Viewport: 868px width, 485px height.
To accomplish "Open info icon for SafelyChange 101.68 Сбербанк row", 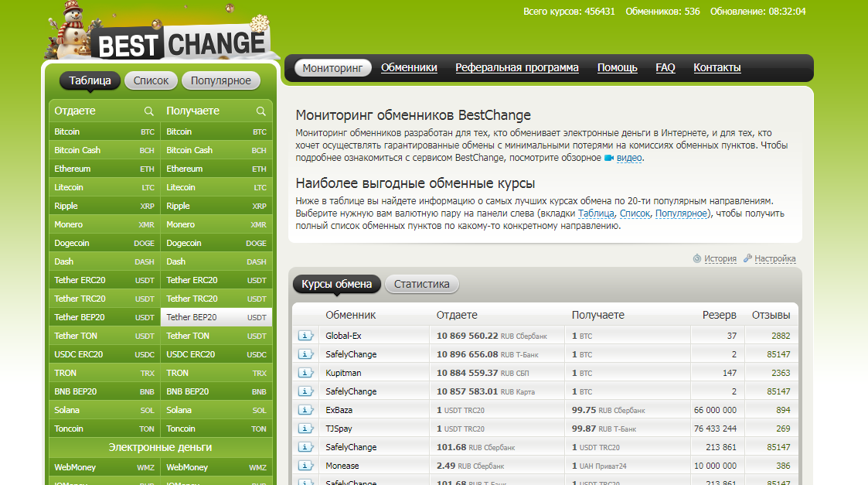I will (x=305, y=447).
